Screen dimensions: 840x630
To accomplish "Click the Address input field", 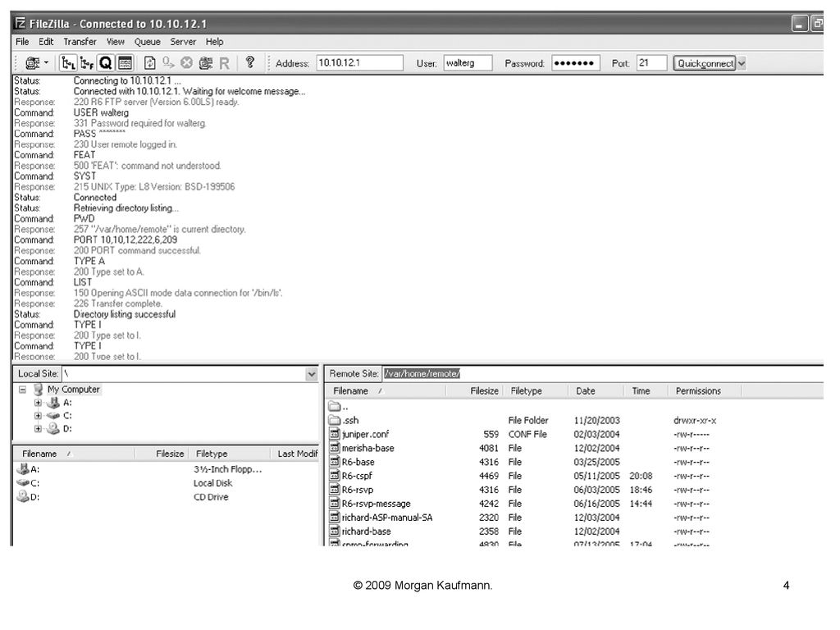I will pyautogui.click(x=359, y=63).
